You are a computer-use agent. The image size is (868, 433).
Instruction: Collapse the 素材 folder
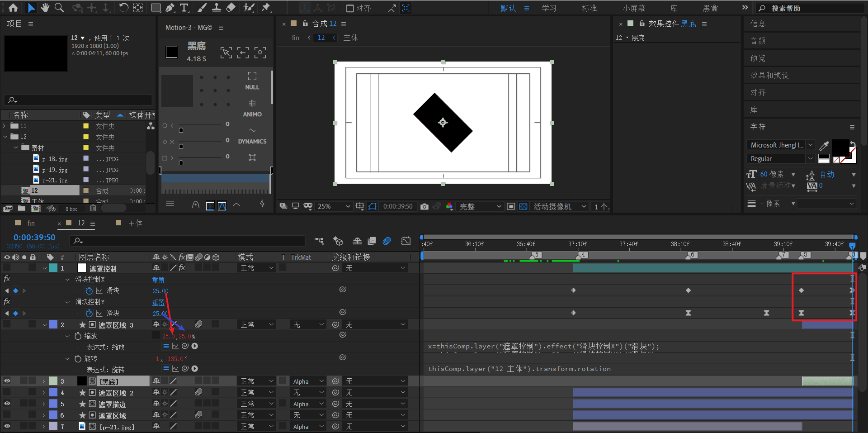(16, 148)
